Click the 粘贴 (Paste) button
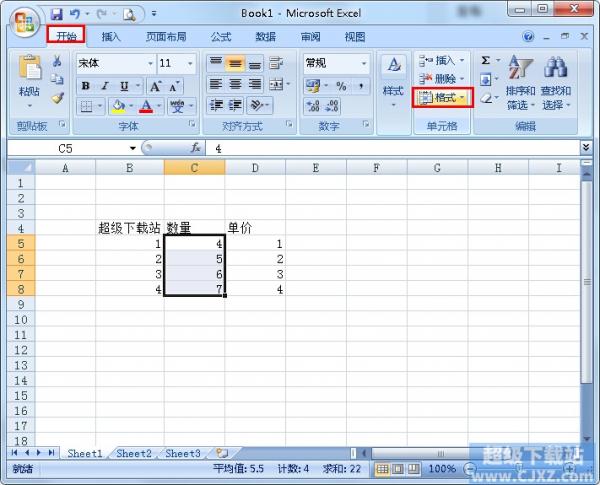Viewport: 600px width, 485px height. [29, 78]
